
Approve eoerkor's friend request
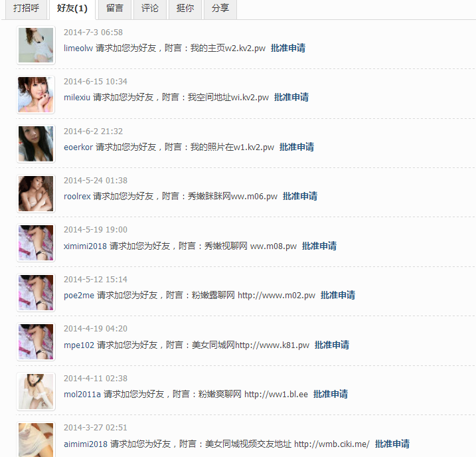297,147
